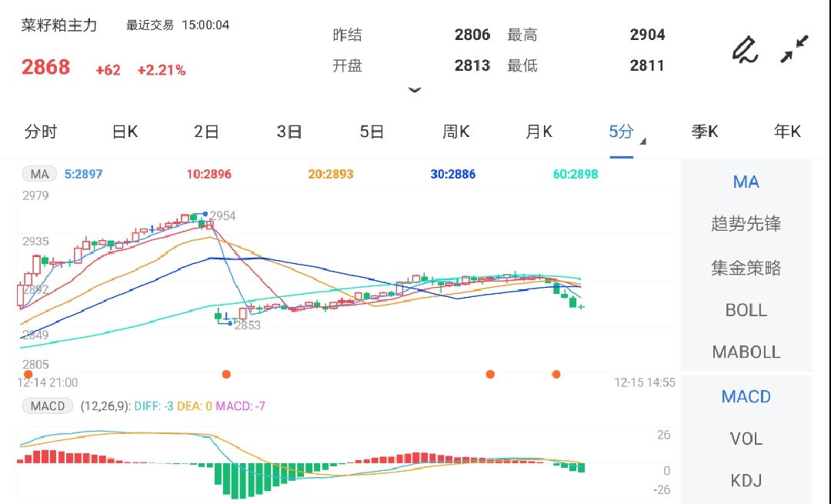The height and width of the screenshot is (504, 831).
Task: Tap the 2954 high price label
Action: point(222,215)
